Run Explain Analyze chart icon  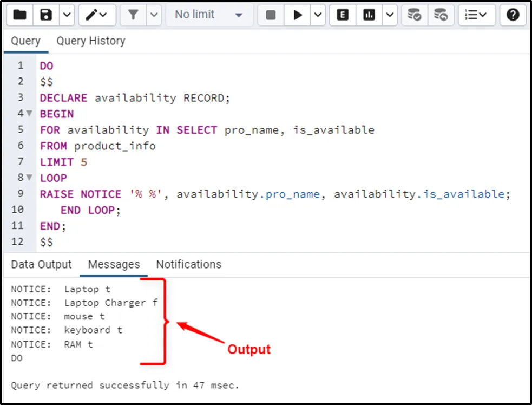[x=369, y=15]
